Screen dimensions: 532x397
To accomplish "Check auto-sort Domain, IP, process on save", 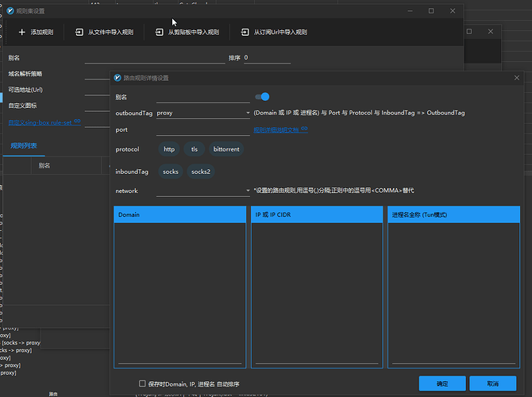I will pyautogui.click(x=142, y=384).
